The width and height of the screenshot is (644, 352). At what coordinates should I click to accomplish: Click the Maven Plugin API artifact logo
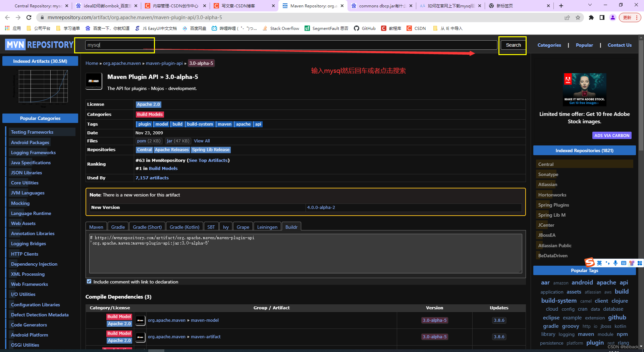click(x=94, y=81)
